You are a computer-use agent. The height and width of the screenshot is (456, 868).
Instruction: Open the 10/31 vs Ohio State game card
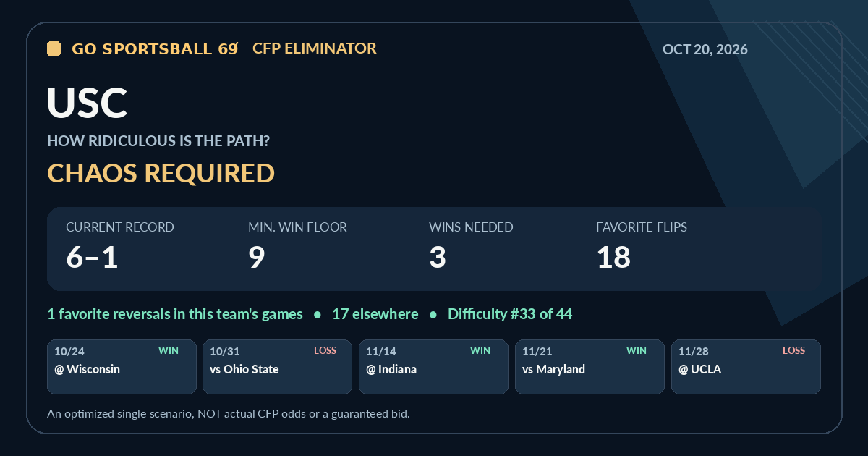(278, 367)
